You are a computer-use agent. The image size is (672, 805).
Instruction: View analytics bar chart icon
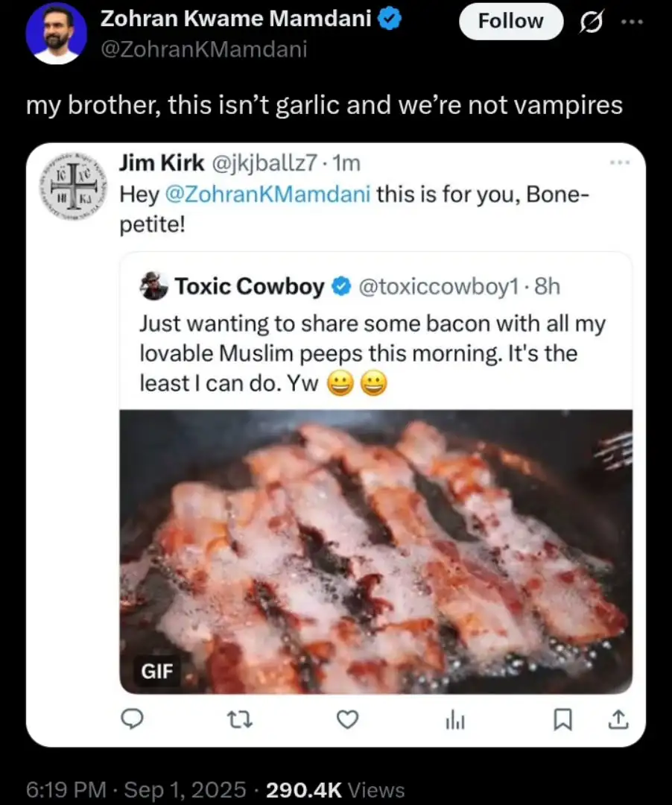(x=454, y=719)
